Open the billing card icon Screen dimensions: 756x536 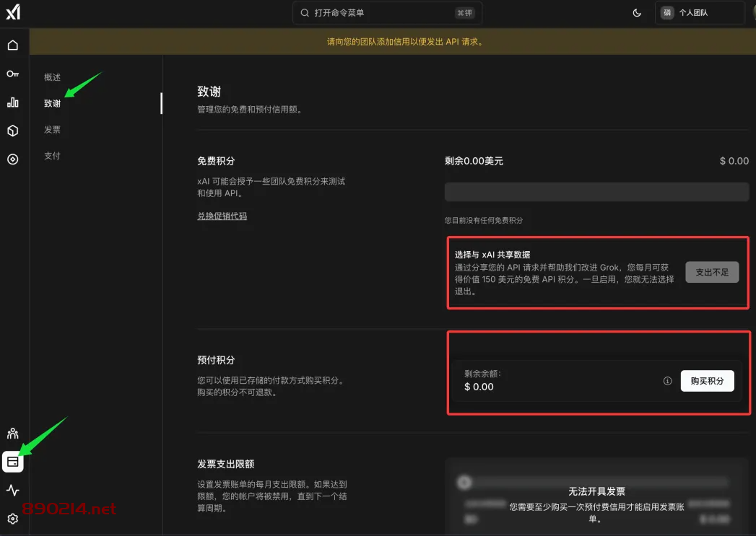click(x=13, y=462)
